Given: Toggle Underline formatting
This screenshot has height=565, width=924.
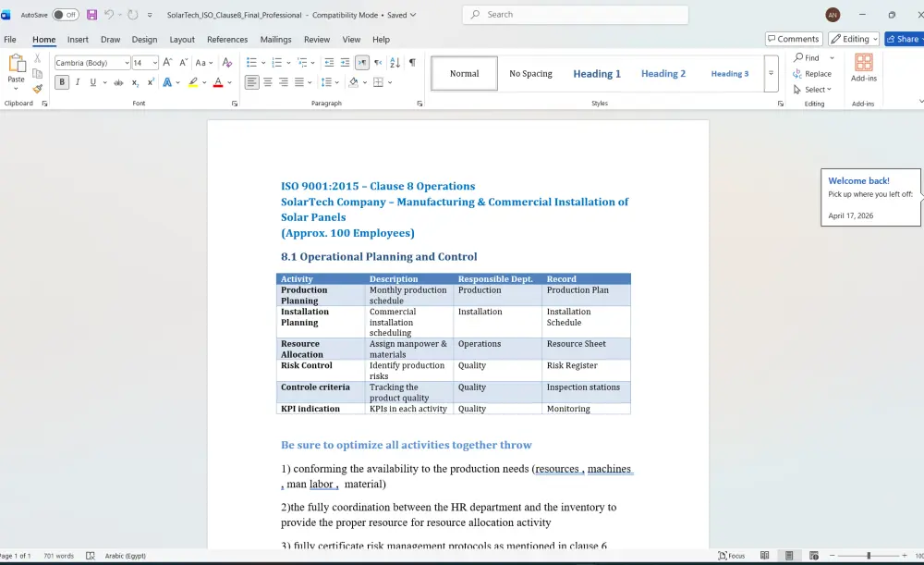Looking at the screenshot, I should [x=92, y=82].
